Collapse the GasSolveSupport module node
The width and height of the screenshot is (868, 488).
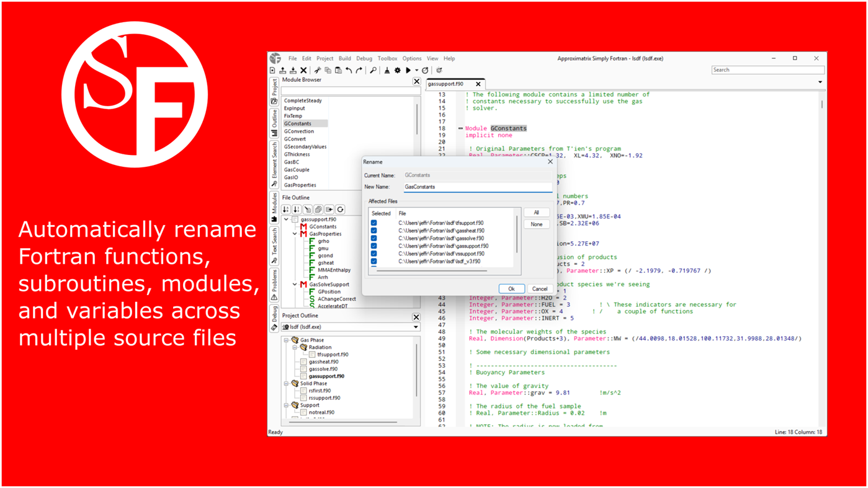pos(295,284)
